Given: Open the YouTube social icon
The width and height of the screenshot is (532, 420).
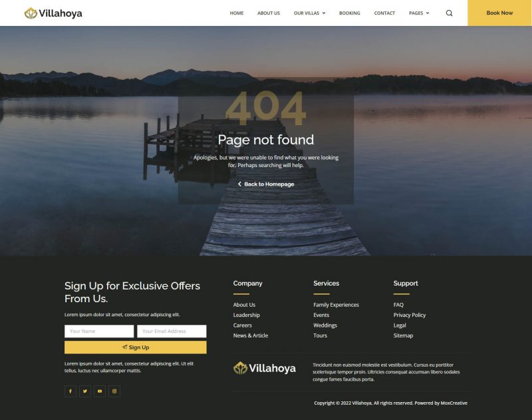Looking at the screenshot, I should click(x=100, y=391).
